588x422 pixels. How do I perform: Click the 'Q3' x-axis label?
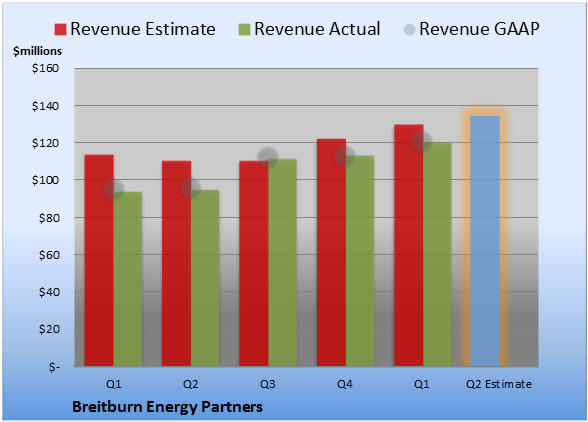(x=268, y=384)
